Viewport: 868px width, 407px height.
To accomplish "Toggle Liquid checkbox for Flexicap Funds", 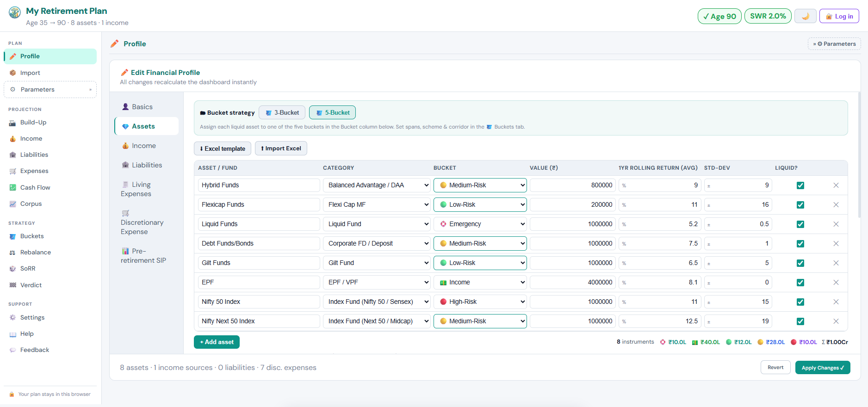I will 800,205.
